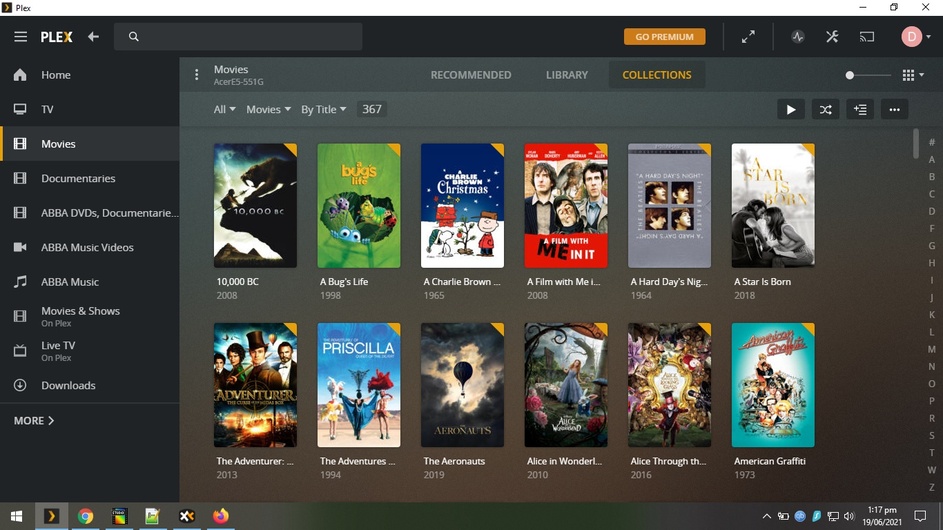Screen dimensions: 943x530
Task: Click the Alice Through the Looking Glass title
Action: [668, 461]
